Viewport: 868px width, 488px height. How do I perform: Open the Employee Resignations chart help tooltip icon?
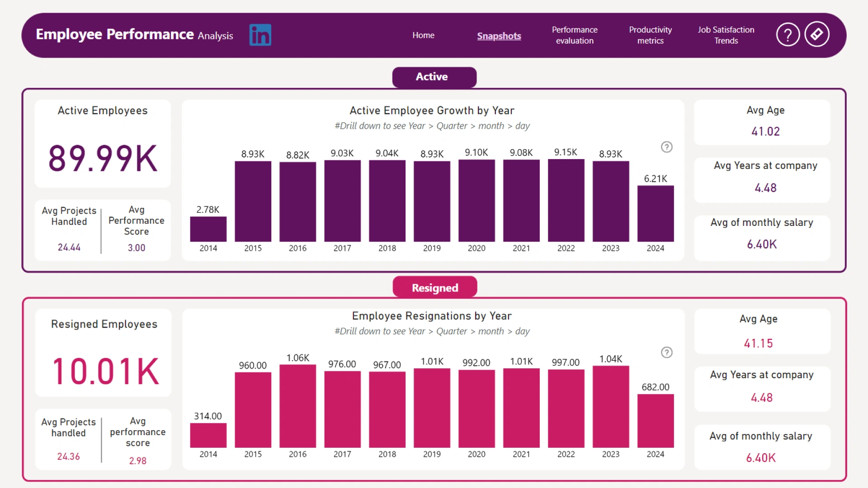coord(666,352)
